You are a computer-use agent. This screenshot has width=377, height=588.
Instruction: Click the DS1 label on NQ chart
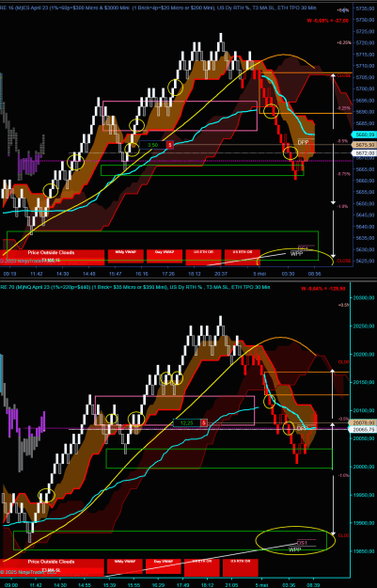click(x=302, y=543)
